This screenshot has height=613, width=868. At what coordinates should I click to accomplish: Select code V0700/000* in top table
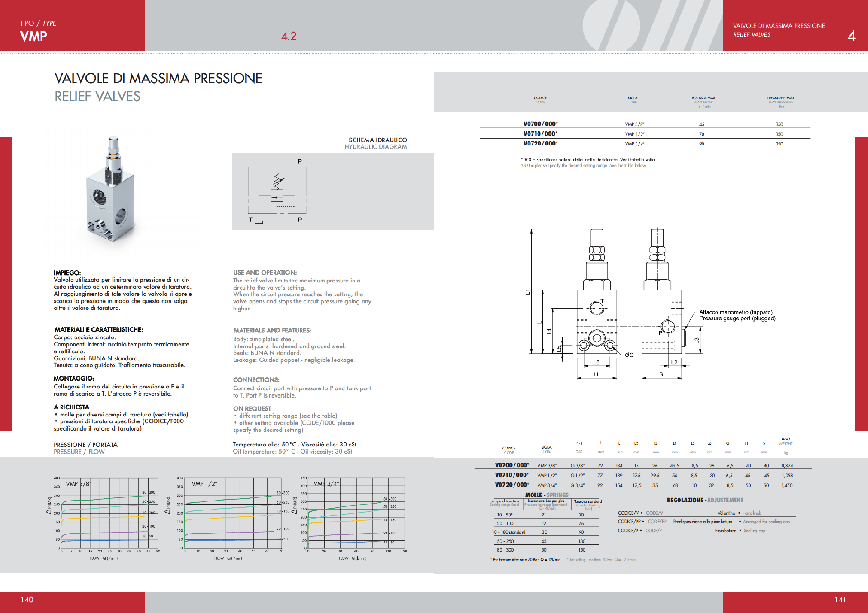pyautogui.click(x=540, y=124)
